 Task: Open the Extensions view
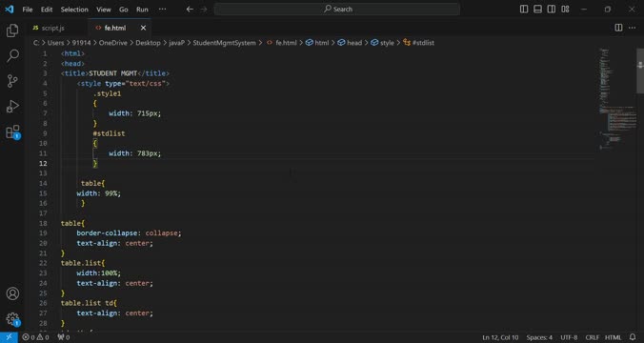pos(12,131)
